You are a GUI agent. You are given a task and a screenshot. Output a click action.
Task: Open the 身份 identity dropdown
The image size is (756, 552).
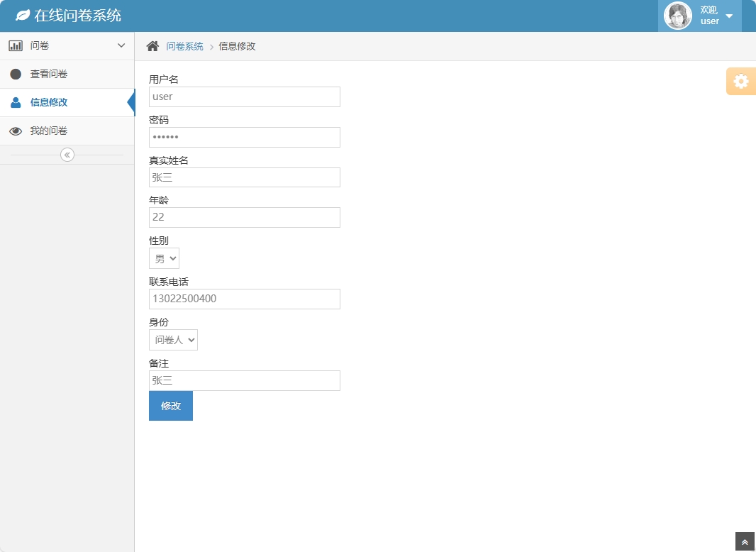[173, 340]
